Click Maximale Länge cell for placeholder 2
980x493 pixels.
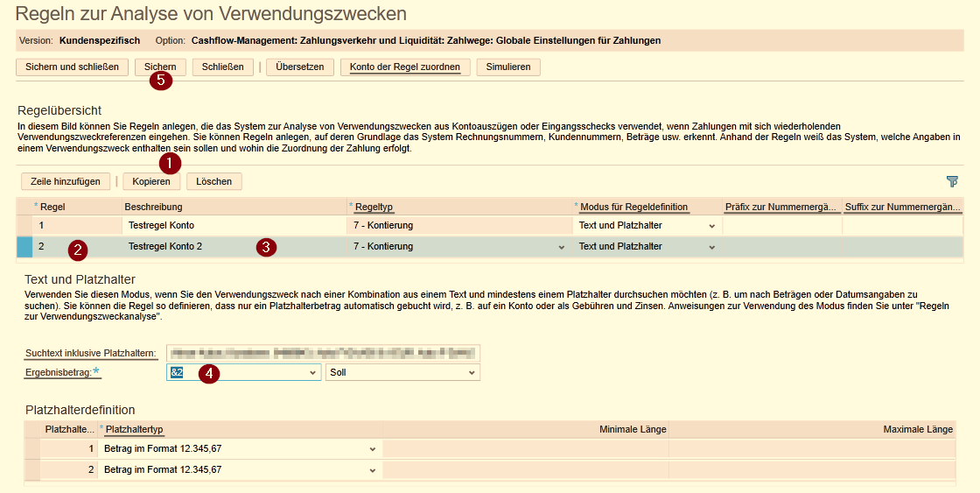[812, 470]
